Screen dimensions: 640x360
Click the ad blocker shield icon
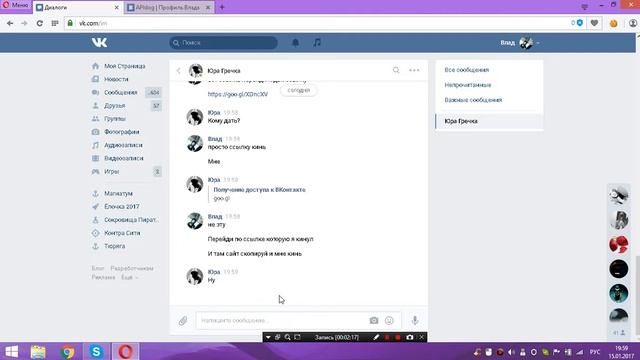[x=580, y=23]
